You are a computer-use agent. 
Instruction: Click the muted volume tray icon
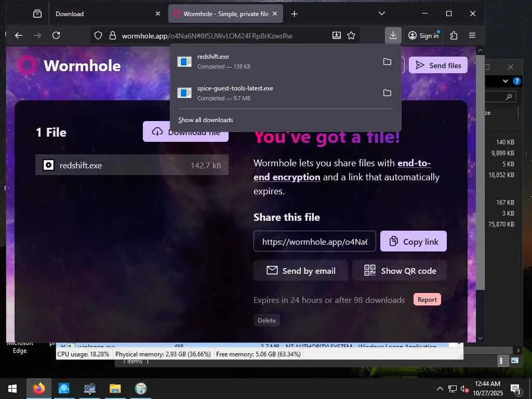tap(464, 389)
